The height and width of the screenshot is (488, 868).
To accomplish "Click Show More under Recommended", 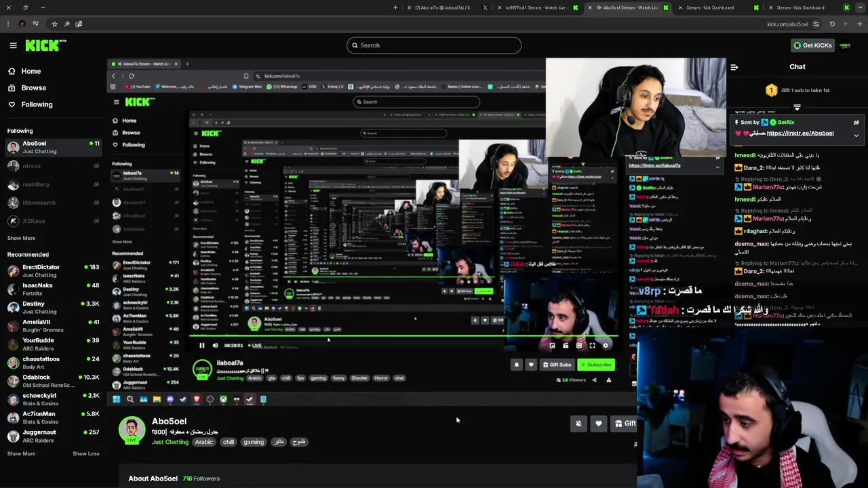I will tap(21, 453).
